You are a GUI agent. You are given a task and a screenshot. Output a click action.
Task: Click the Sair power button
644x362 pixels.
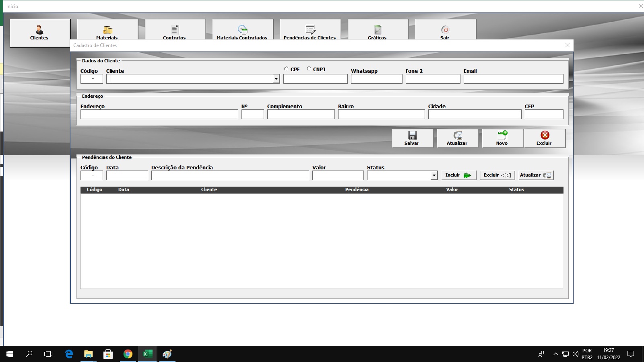[x=445, y=29]
